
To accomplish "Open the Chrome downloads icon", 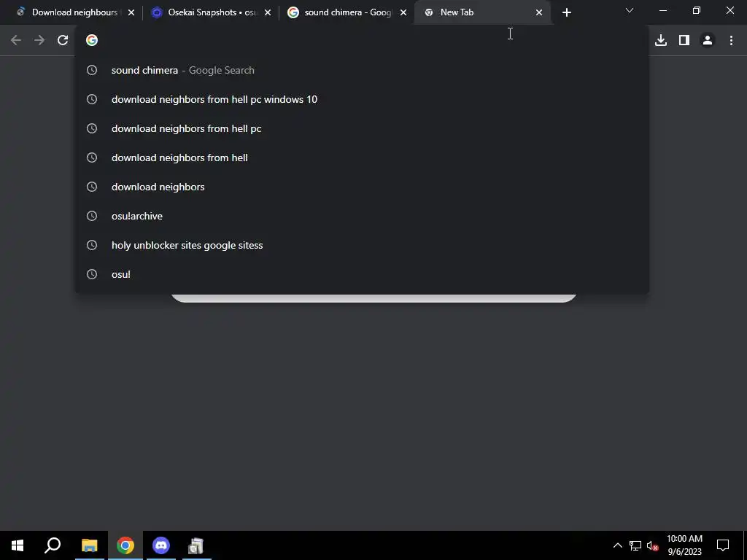I will (x=661, y=40).
